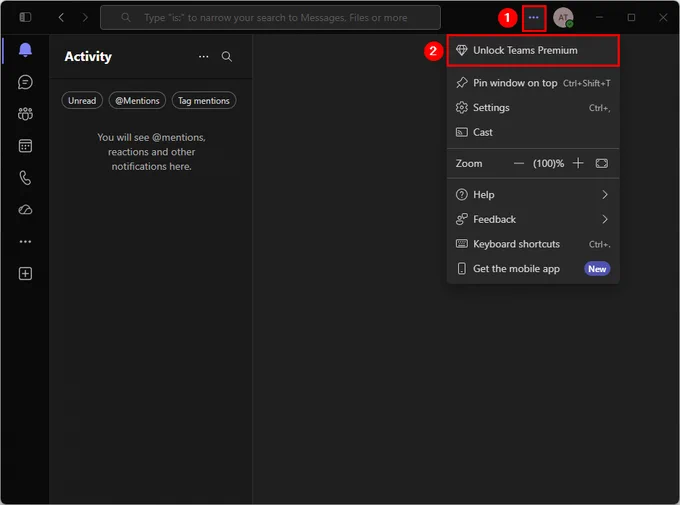Decrease zoom with the minus button
Screen dimensions: 680x505
(519, 164)
